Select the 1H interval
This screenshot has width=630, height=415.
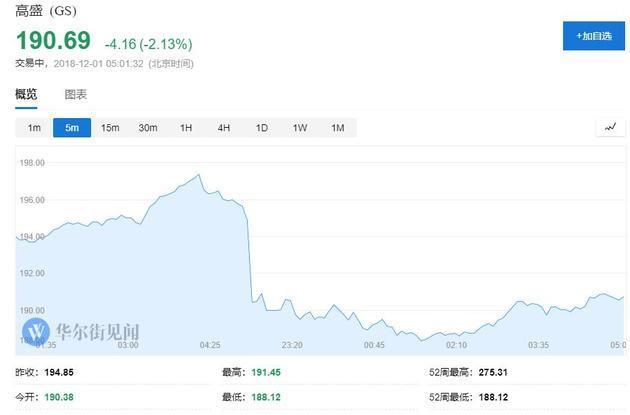pyautogui.click(x=186, y=128)
